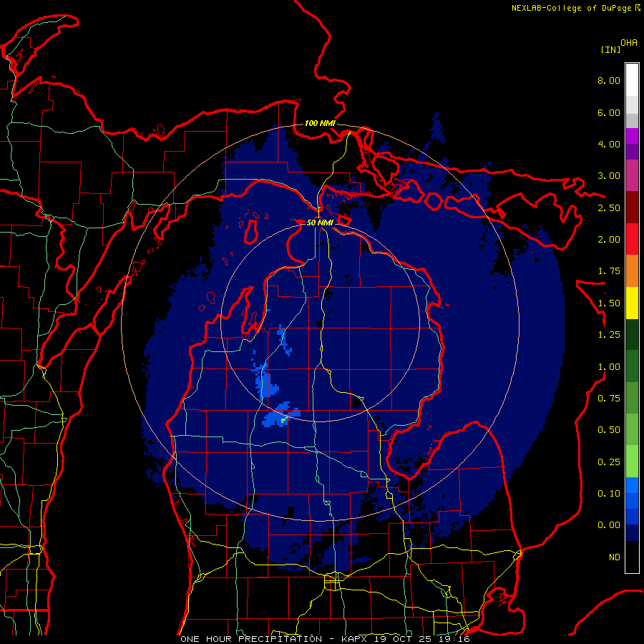The width and height of the screenshot is (644, 644).
Task: Click the 0.00 legend value
Action: coord(609,525)
